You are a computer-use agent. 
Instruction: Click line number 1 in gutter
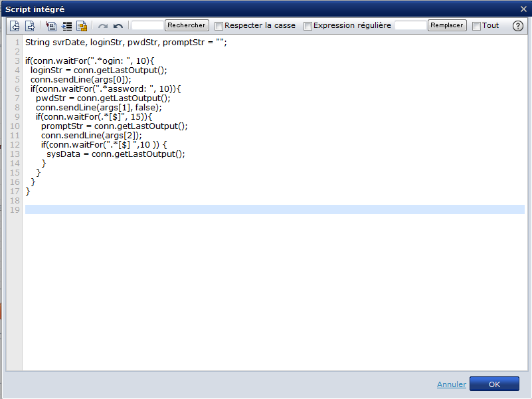(17, 43)
